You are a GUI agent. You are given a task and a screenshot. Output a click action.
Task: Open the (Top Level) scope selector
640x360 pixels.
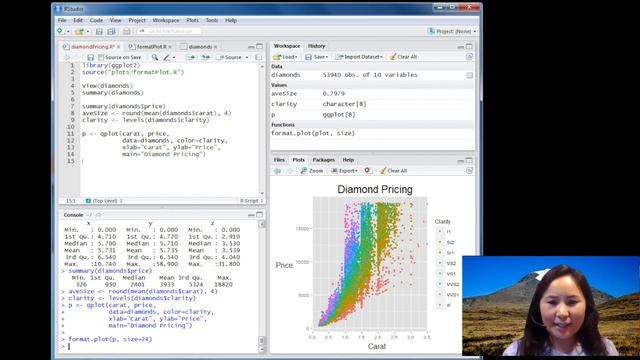click(x=104, y=201)
